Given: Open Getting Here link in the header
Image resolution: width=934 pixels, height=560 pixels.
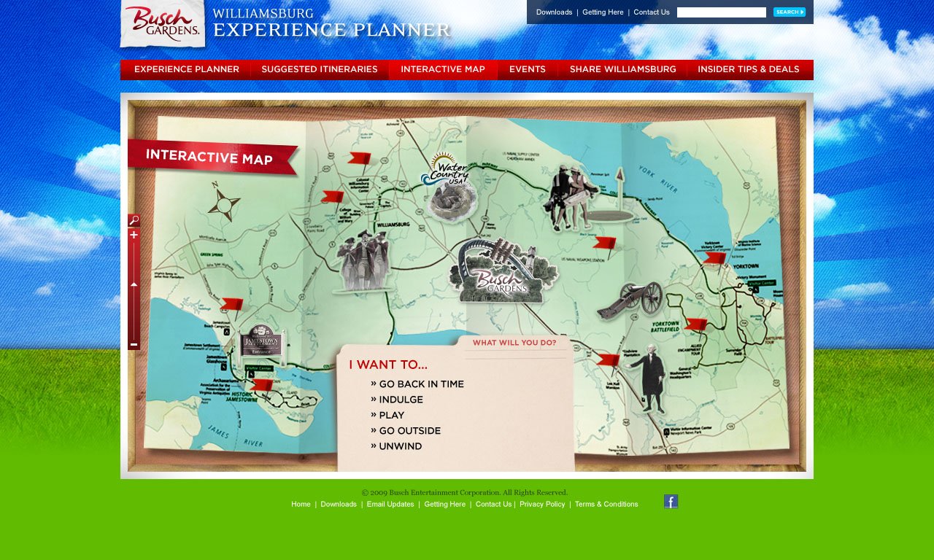Looking at the screenshot, I should 603,12.
